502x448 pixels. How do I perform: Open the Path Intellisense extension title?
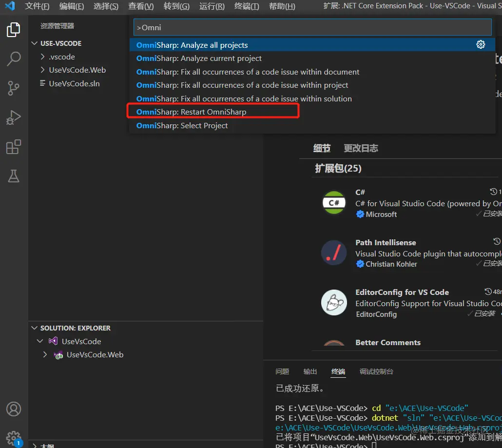386,242
